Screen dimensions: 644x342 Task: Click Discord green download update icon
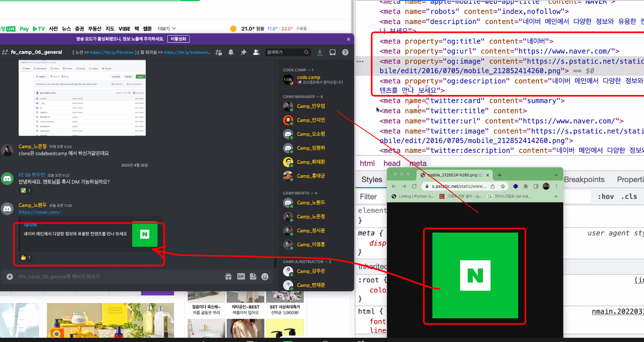tap(320, 52)
